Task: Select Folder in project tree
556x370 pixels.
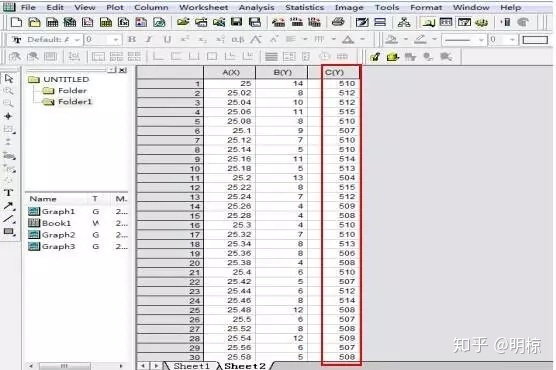Action: [72, 90]
